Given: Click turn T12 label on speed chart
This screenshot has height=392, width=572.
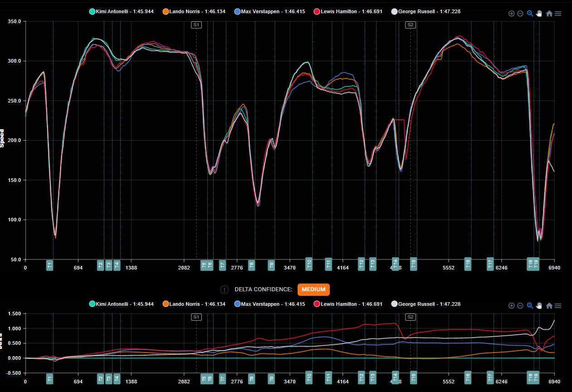Looking at the screenshot, I should click(362, 264).
